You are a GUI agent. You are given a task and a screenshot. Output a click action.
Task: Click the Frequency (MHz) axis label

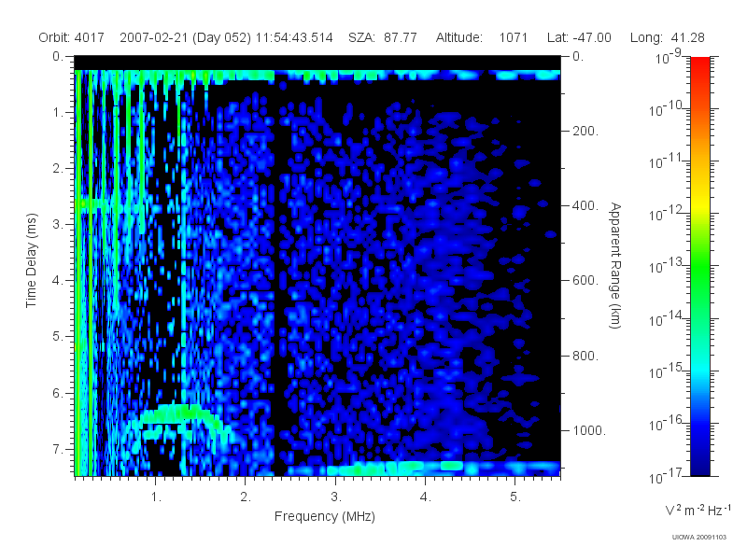324,517
